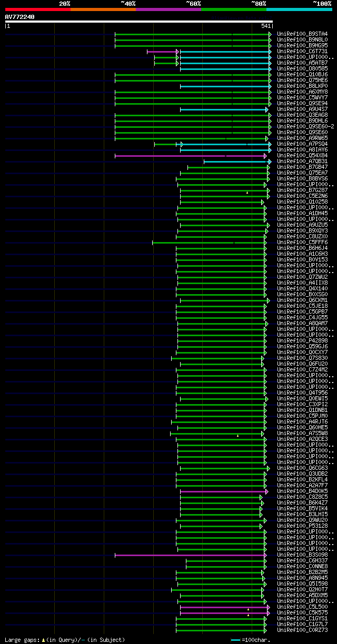The width and height of the screenshot is (337, 644).
Task: Select UniRef100_A2QCE3 in the hit list
Action: tap(302, 439)
